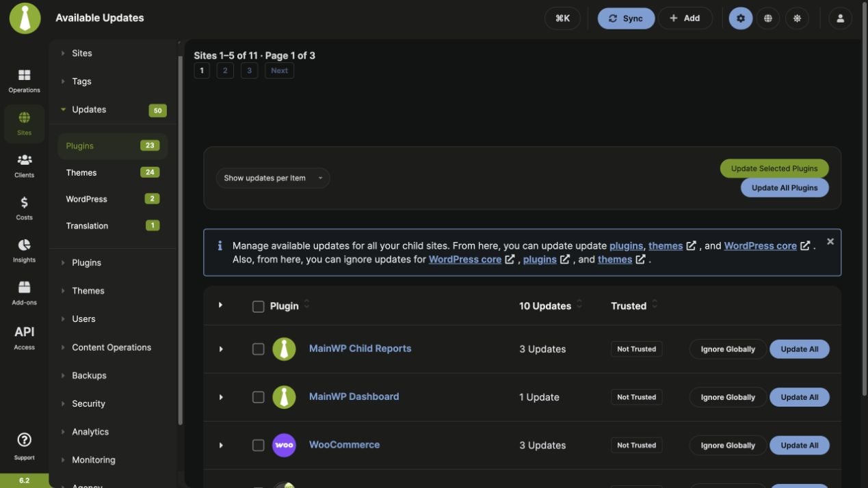Check the MainWP Dashboard checkbox

point(258,397)
